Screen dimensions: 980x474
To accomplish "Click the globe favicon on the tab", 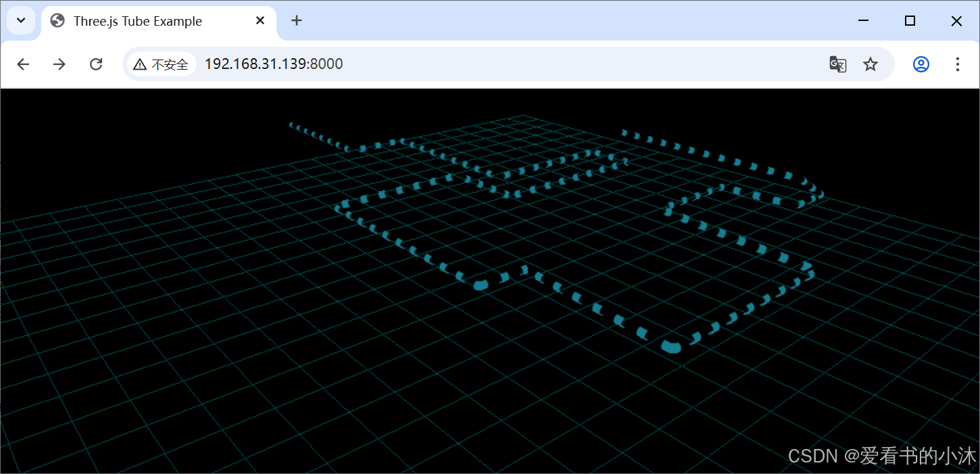I will [57, 21].
